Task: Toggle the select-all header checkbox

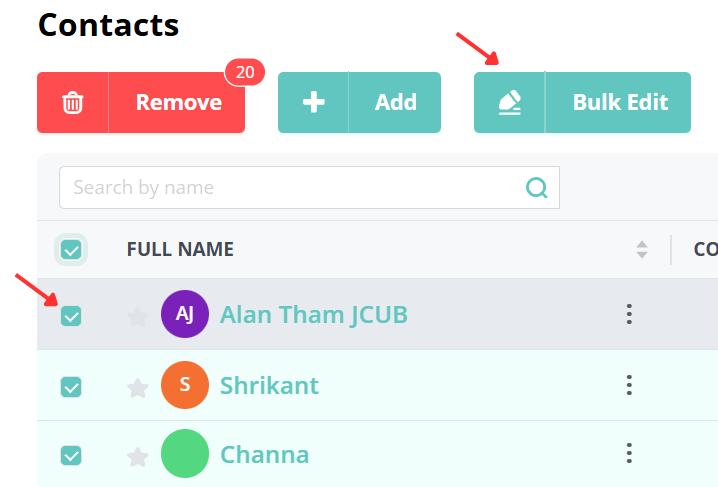Action: pyautogui.click(x=71, y=249)
